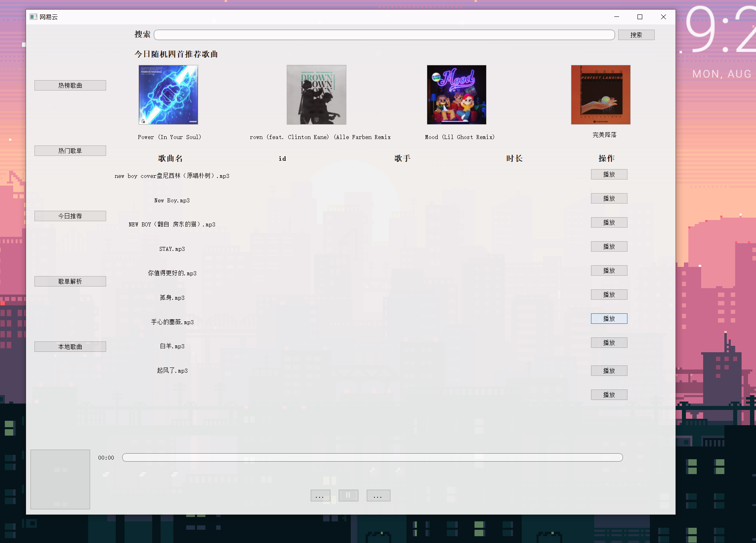
Task: Play the song 起风了.mp3
Action: coord(609,370)
